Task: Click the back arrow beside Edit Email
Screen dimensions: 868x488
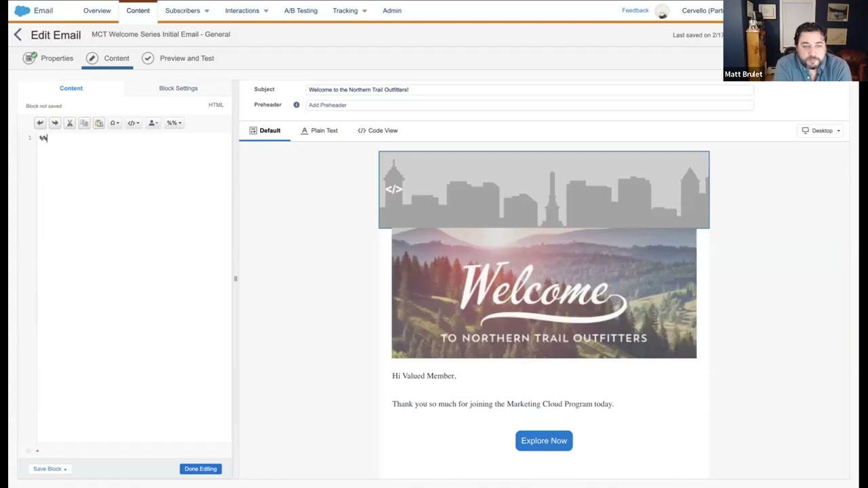Action: pos(18,35)
